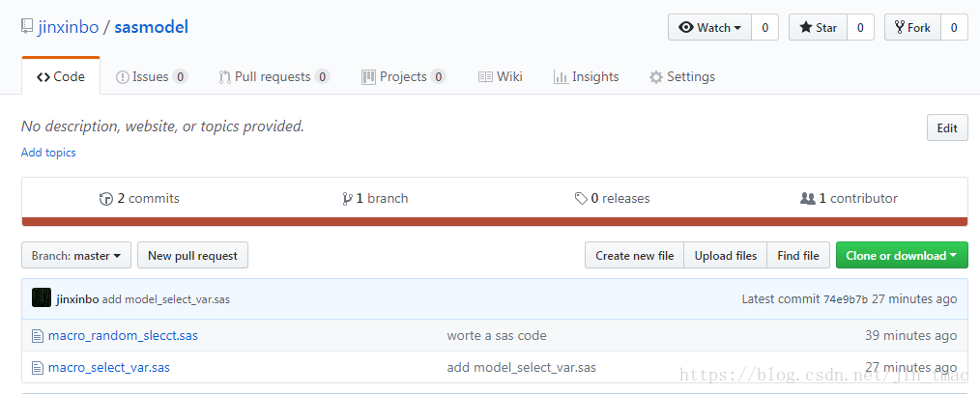
Task: Open the jinxinbo user profile link
Action: coord(68,27)
